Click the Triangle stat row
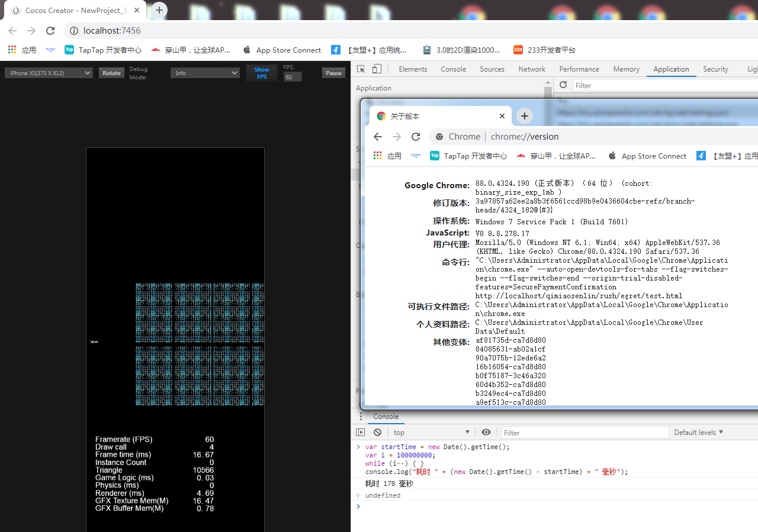 click(x=155, y=470)
